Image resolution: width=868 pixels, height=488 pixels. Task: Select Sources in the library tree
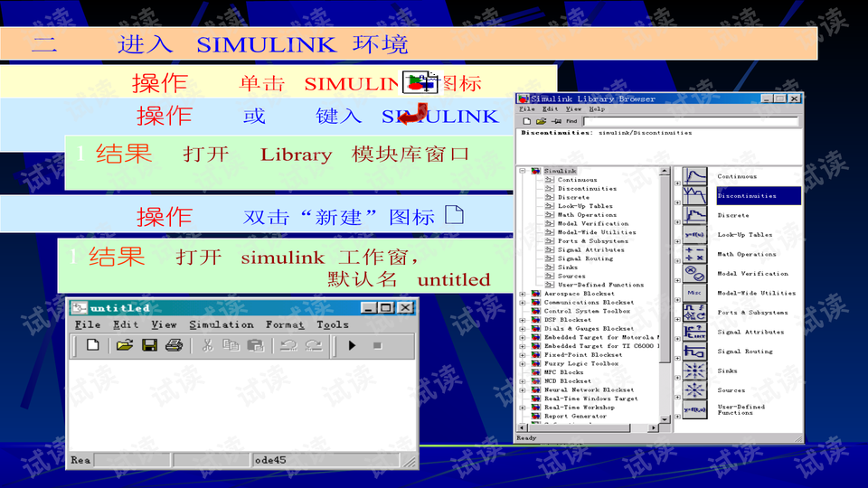571,277
